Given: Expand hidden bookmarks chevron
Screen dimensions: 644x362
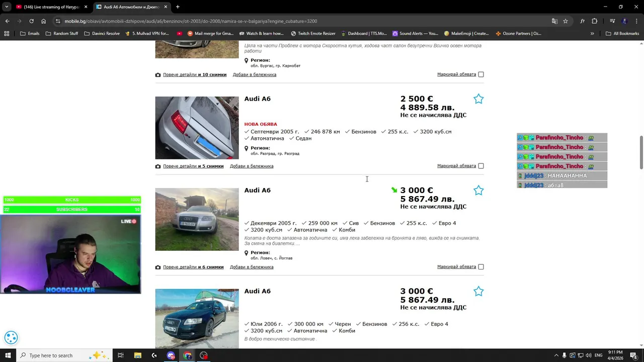Looking at the screenshot, I should pyautogui.click(x=592, y=34).
